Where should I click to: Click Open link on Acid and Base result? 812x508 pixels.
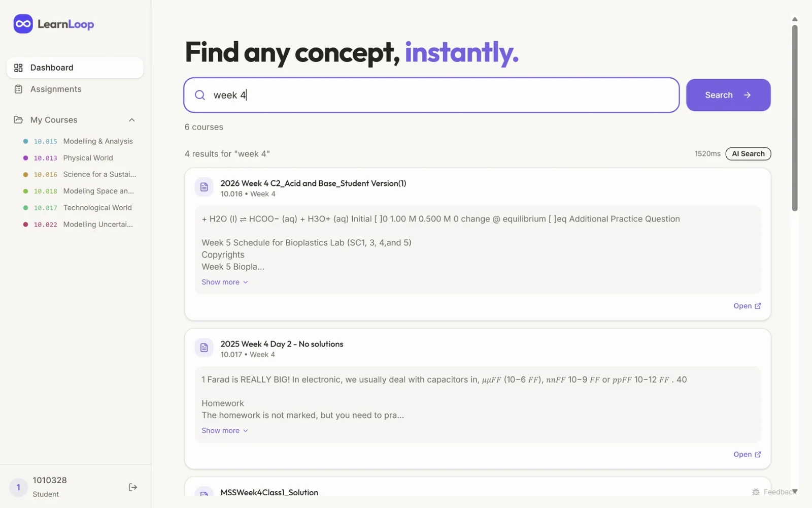[747, 306]
